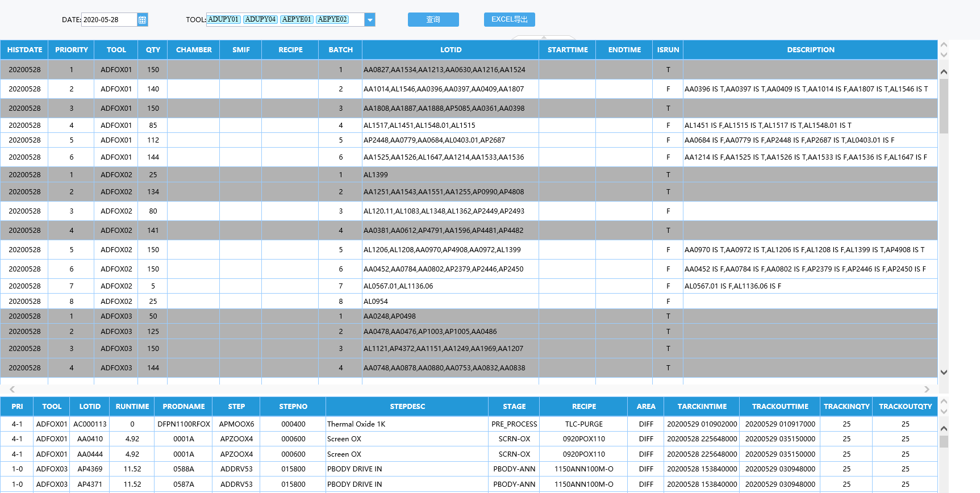Select the ADUPY01 tag in TOOL field

[x=223, y=19]
